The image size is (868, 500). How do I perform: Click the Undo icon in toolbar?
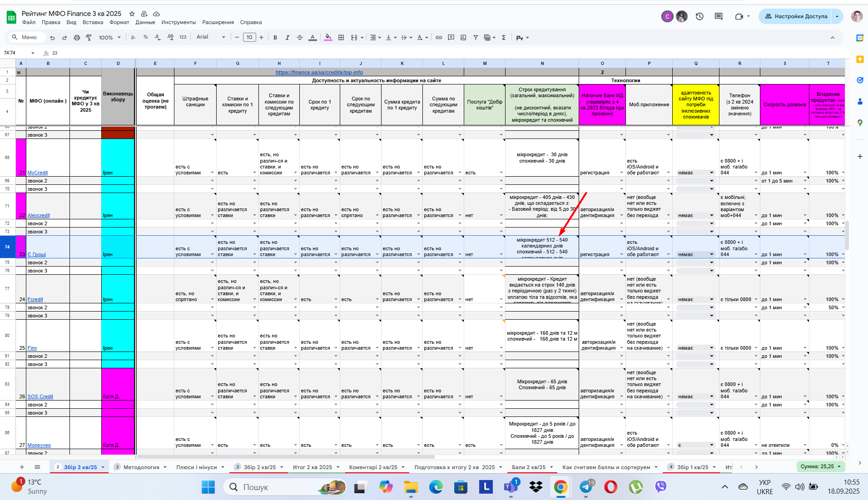click(53, 38)
